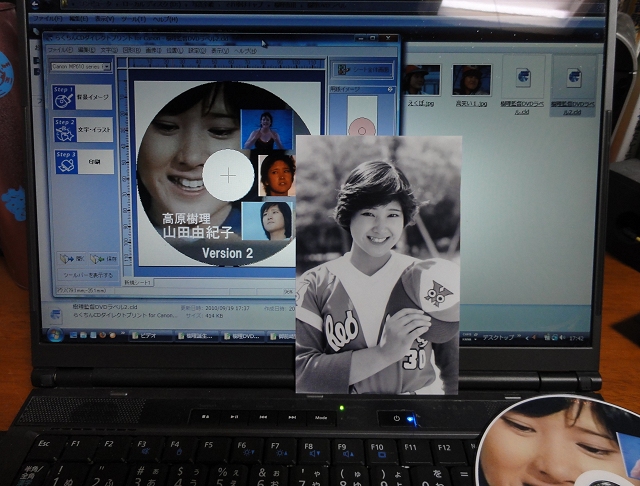Image resolution: width=640 pixels, height=486 pixels.
Task: Show hidden tray icons arrow
Action: pyautogui.click(x=527, y=337)
